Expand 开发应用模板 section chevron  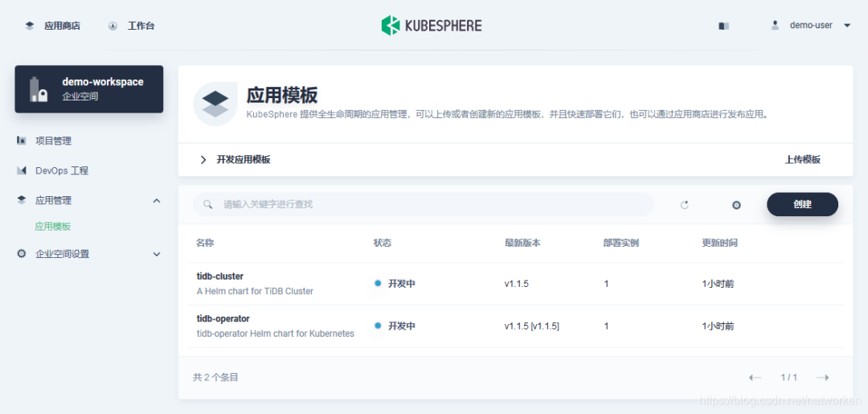[x=203, y=160]
